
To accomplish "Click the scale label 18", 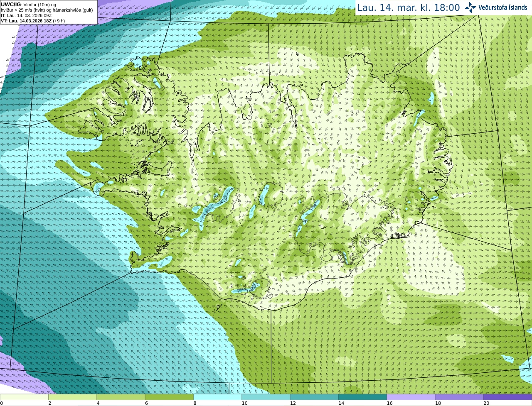I will click(438, 403).
